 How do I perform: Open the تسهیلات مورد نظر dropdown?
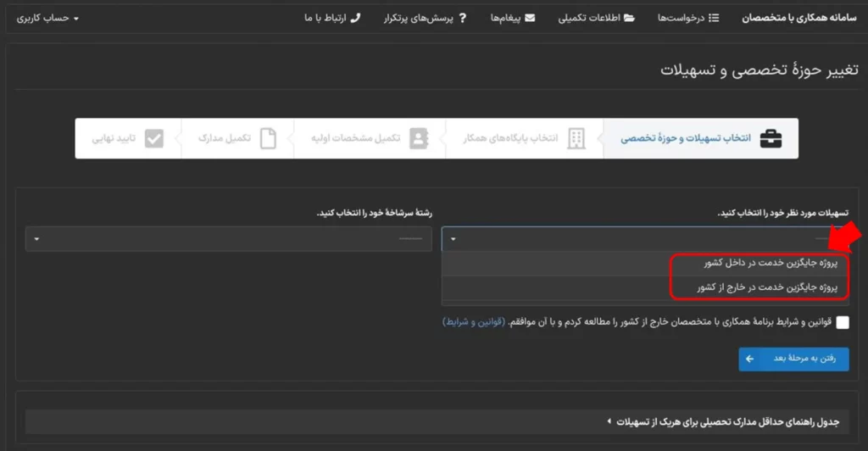point(645,239)
